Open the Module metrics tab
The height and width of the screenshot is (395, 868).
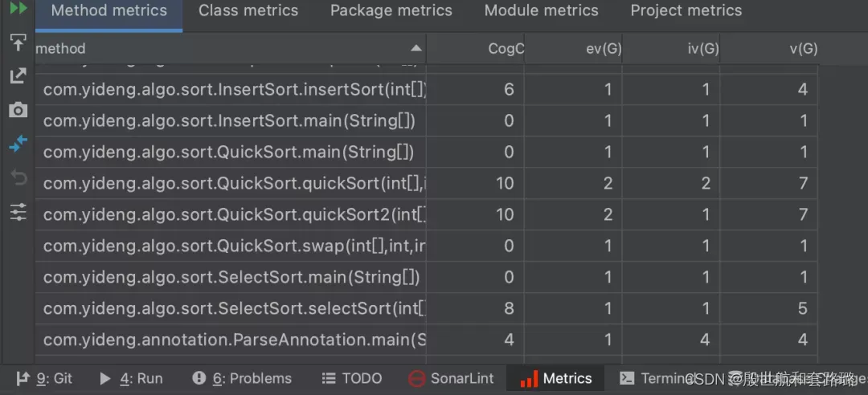(x=541, y=11)
